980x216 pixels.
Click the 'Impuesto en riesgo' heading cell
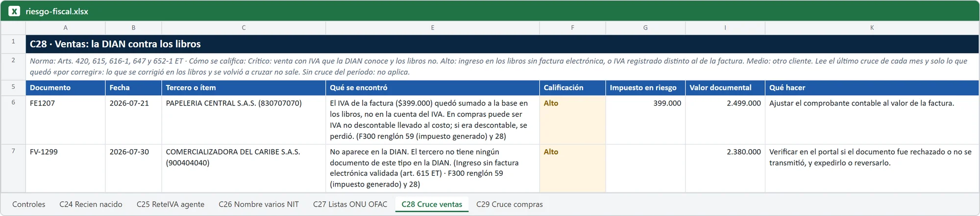[645, 87]
